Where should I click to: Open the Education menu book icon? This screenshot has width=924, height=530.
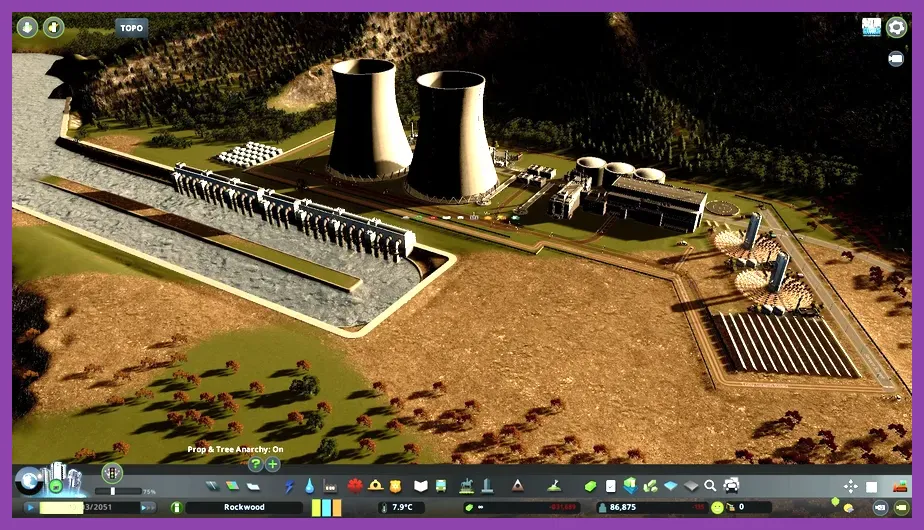(420, 486)
